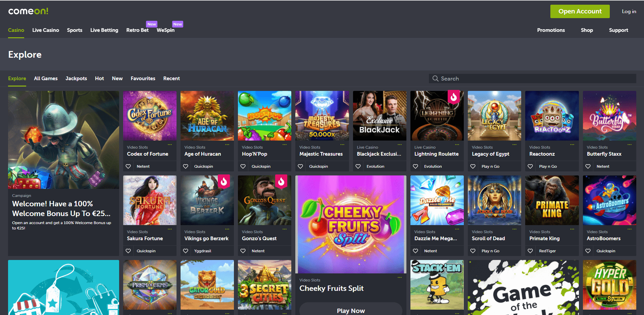Expand options dots for Scroll of Dead
This screenshot has width=644, height=315.
(x=514, y=229)
